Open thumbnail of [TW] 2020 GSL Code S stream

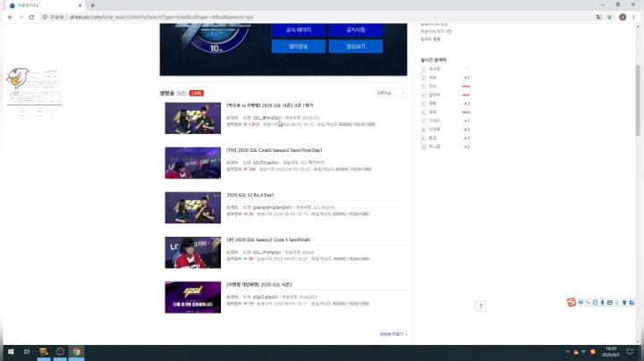pos(192,163)
